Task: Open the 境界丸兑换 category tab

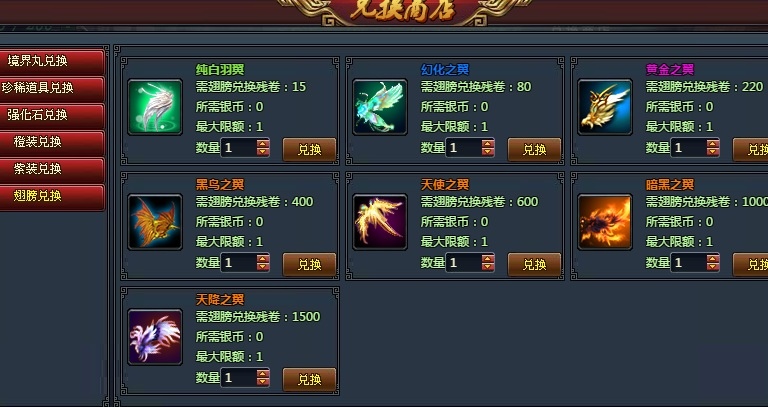Action: pos(52,61)
